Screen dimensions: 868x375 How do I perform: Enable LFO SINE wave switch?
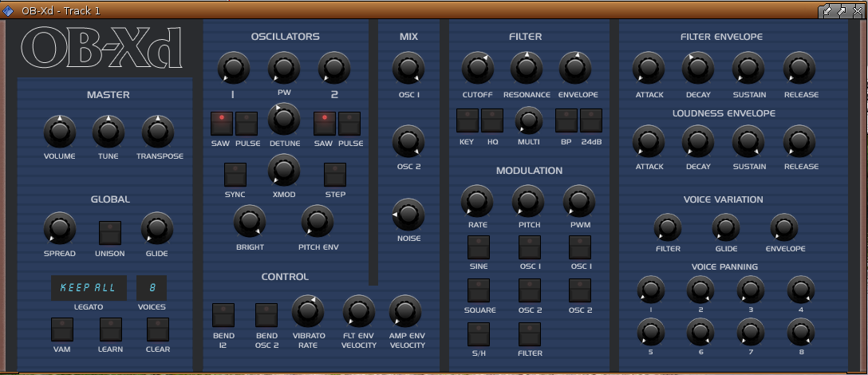click(x=479, y=247)
